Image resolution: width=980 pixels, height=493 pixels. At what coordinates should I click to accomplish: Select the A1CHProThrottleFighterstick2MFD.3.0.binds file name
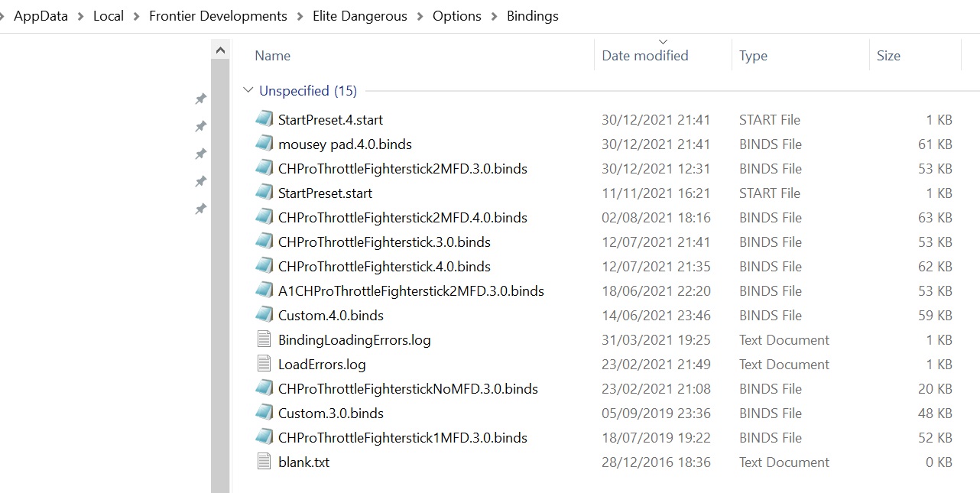(411, 290)
